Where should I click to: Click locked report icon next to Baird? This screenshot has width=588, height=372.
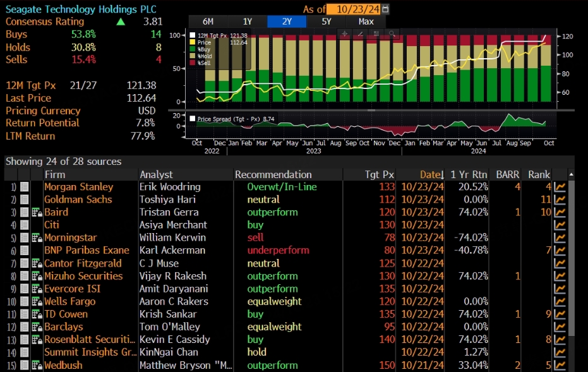(37, 212)
